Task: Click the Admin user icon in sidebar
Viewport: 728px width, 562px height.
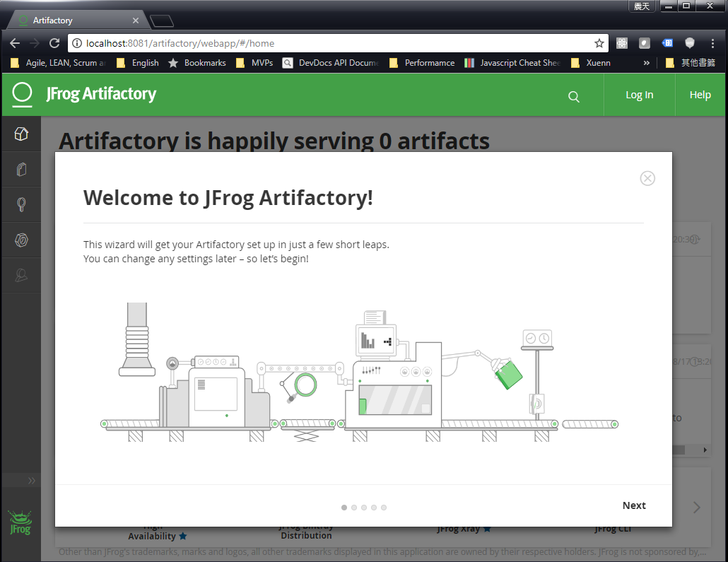Action: (21, 276)
